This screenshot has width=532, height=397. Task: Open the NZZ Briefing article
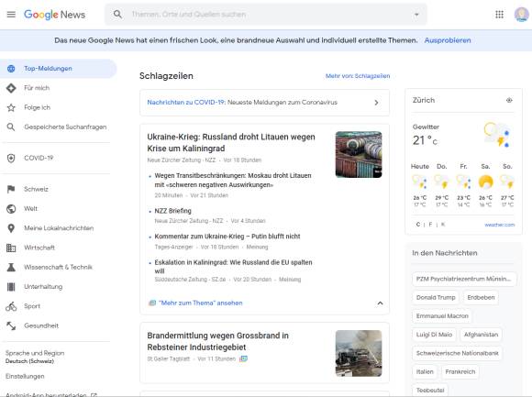point(173,211)
